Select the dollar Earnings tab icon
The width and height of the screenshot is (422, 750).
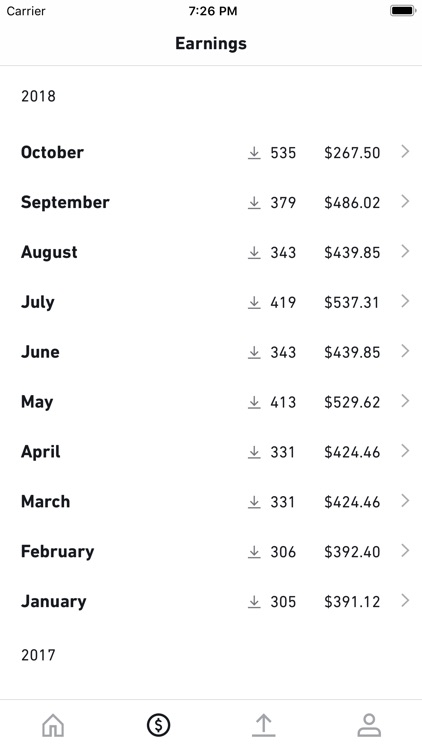pyautogui.click(x=158, y=725)
